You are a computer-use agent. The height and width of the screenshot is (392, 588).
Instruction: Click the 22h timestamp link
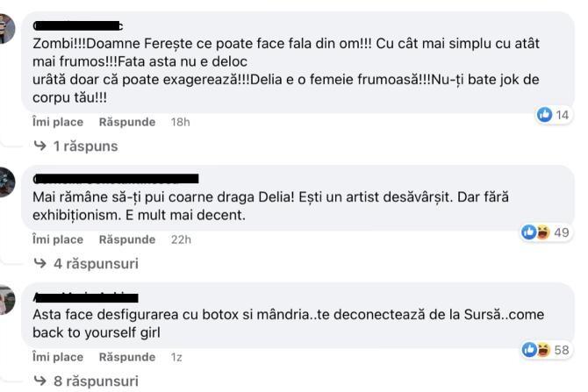(x=180, y=239)
